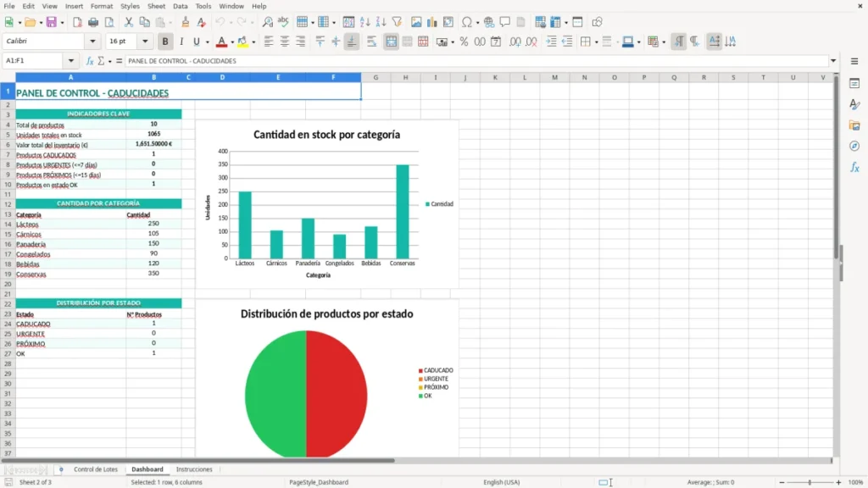This screenshot has width=868, height=488.
Task: Toggle Align Left button
Action: [269, 42]
